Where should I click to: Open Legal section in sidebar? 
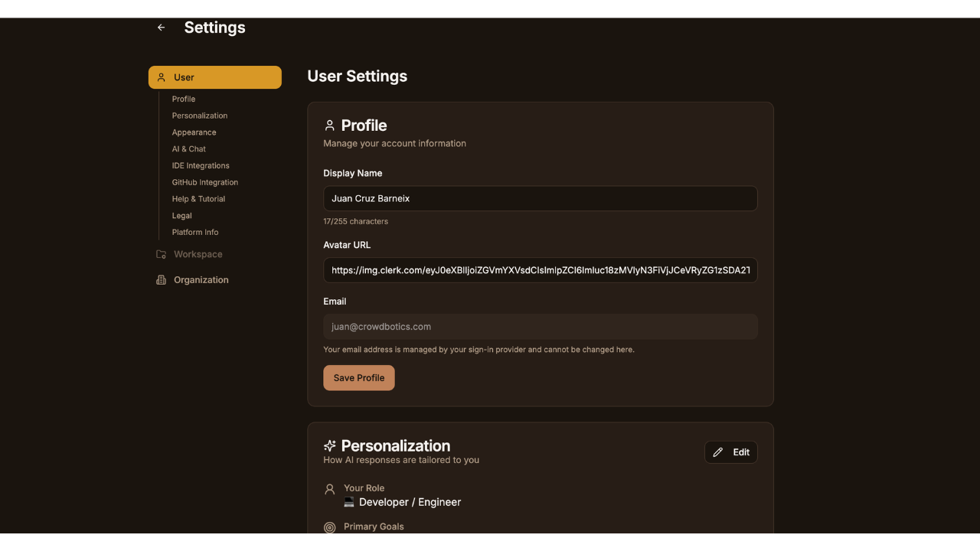pyautogui.click(x=182, y=216)
